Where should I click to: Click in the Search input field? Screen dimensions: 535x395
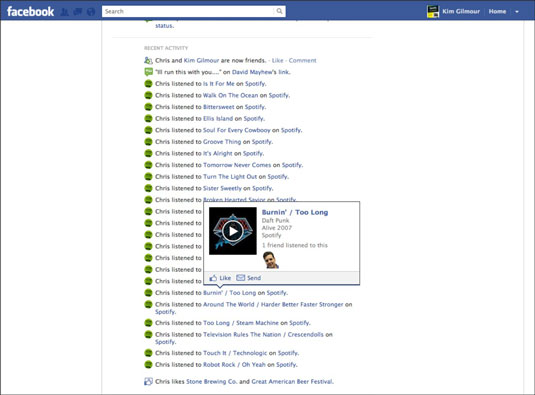(x=188, y=11)
